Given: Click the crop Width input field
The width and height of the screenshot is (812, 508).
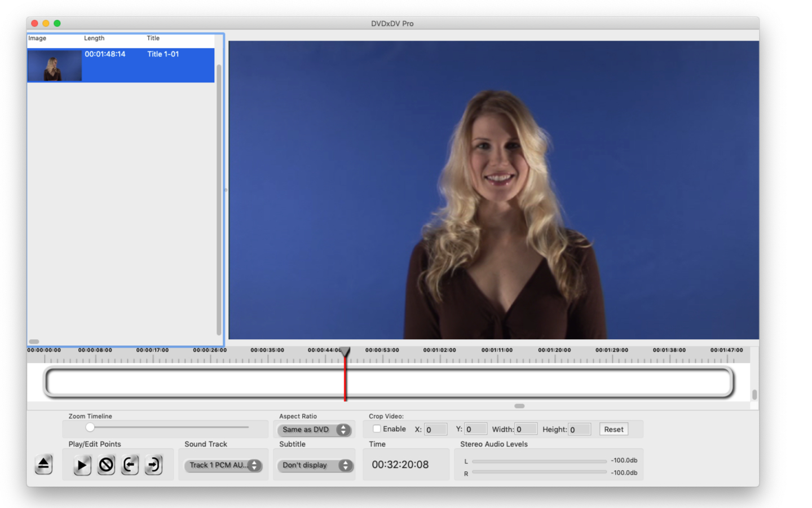Looking at the screenshot, I should click(x=526, y=430).
